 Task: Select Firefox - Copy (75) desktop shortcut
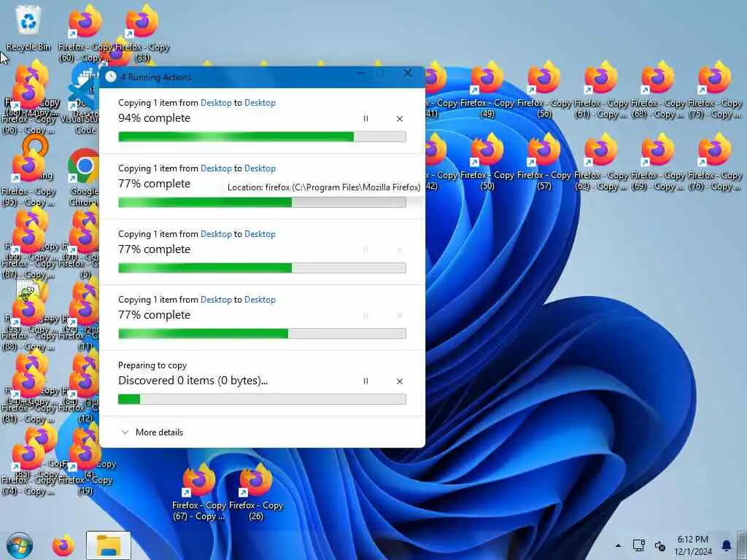tap(715, 90)
